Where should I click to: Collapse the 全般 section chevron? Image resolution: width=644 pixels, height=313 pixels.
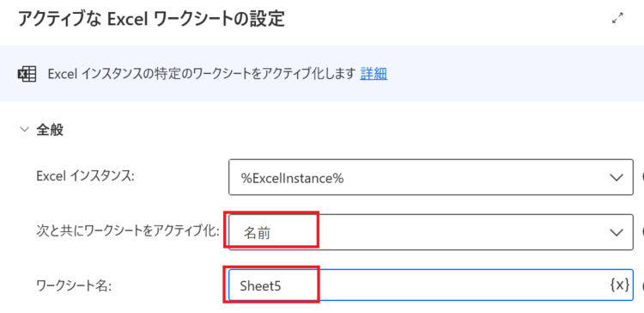tap(25, 130)
